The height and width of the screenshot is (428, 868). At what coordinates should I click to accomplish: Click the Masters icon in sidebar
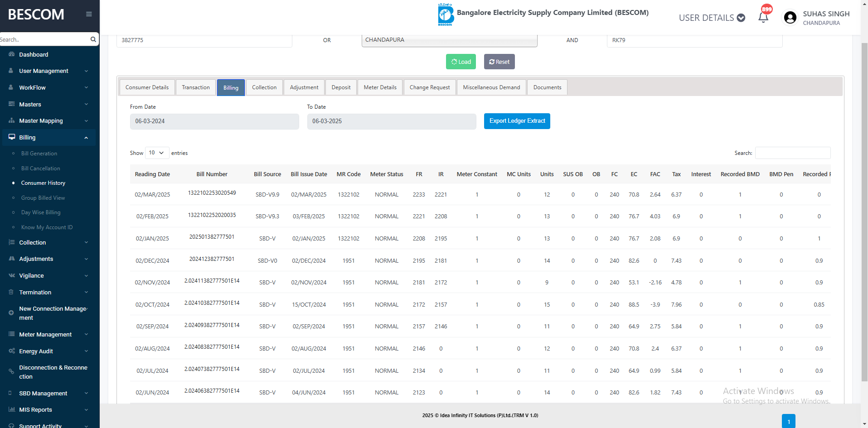[11, 104]
